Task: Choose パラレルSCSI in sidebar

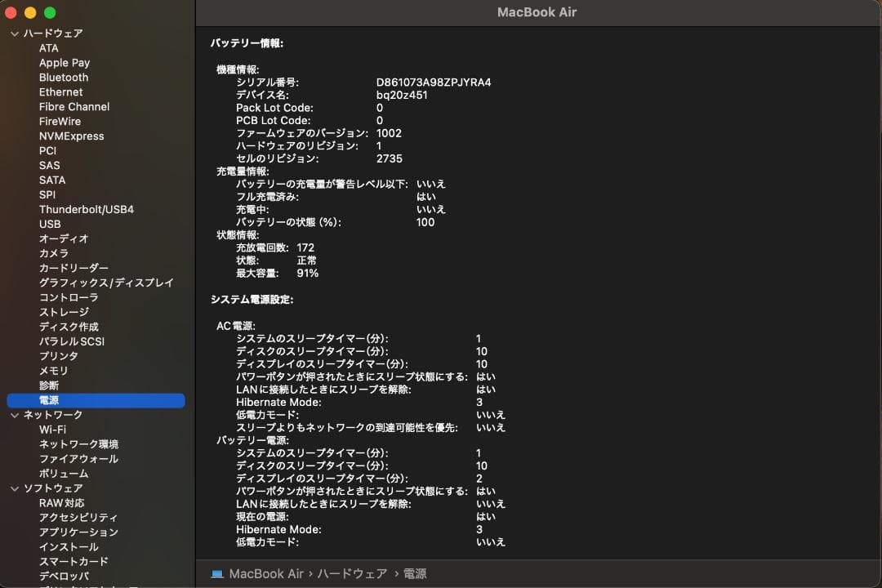Action: pos(71,341)
